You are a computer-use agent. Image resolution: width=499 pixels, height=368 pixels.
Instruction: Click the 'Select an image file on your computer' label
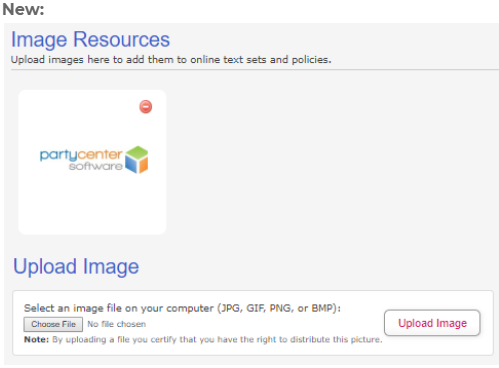pos(182,308)
